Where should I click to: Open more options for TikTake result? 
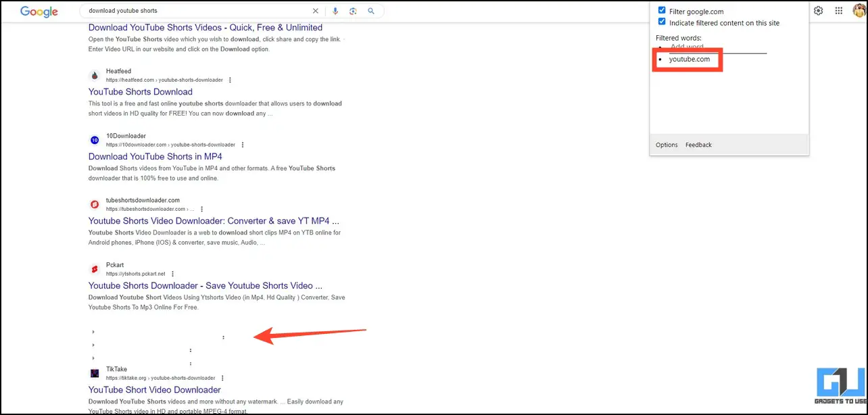(x=222, y=378)
